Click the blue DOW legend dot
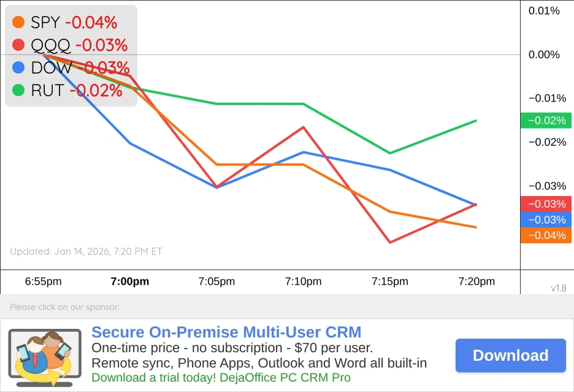 coord(18,67)
